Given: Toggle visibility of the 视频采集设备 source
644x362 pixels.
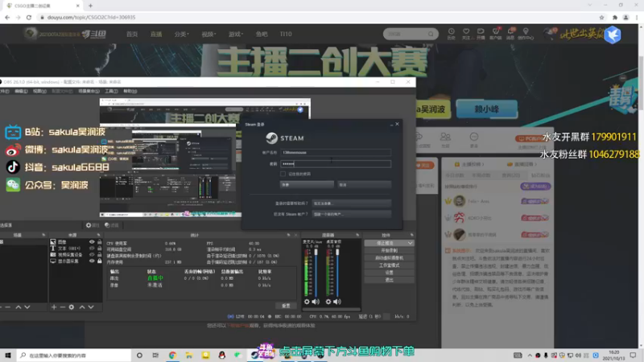Looking at the screenshot, I should pos(92,254).
